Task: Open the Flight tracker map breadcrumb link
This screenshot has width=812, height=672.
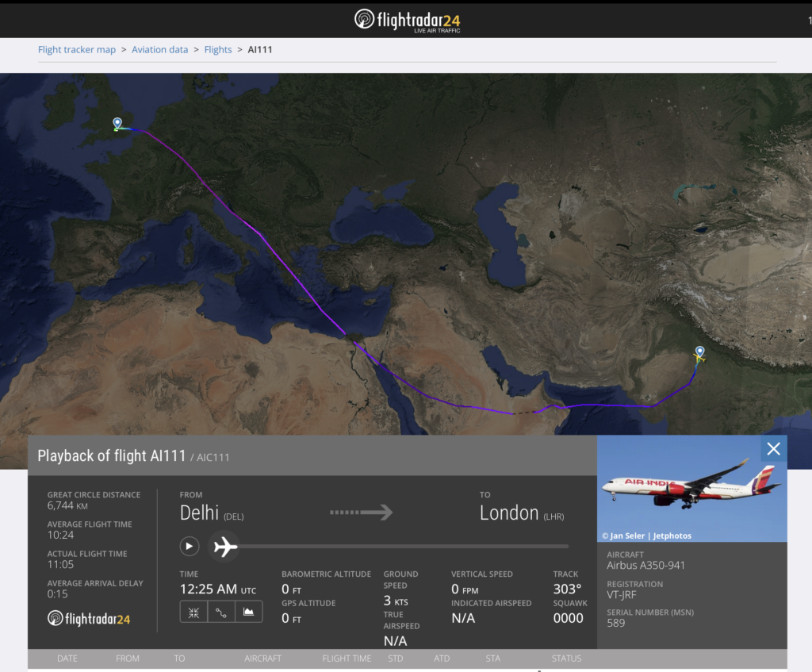Action: click(x=76, y=49)
